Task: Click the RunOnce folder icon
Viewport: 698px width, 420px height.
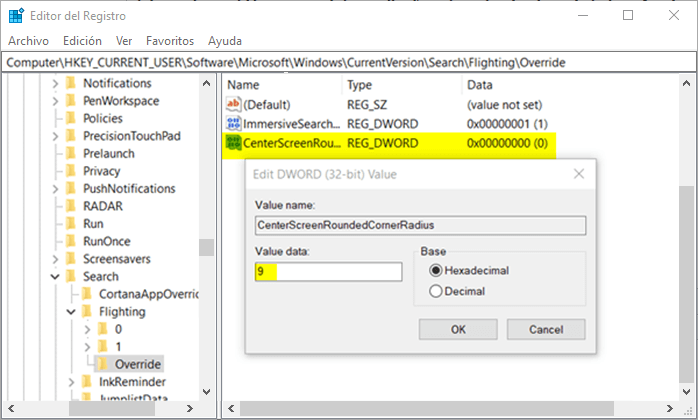Action: 70,241
